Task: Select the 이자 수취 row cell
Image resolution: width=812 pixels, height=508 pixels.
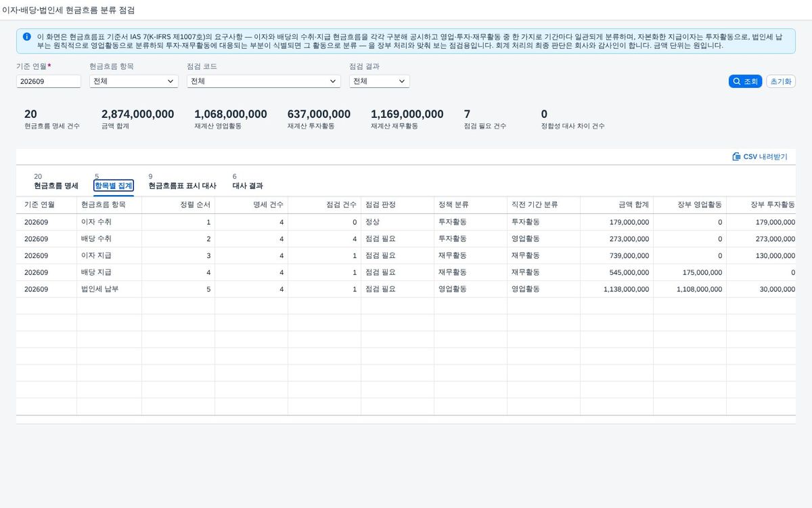Action: tap(109, 222)
